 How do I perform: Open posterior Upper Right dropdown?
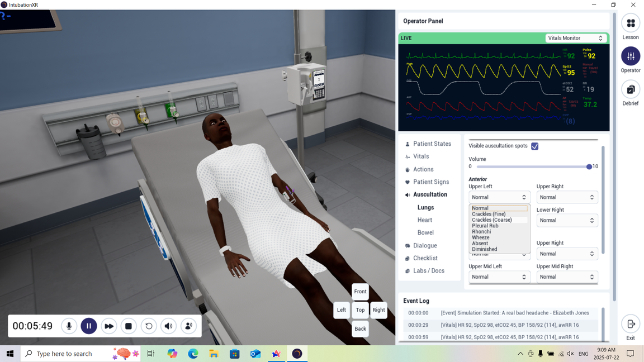[567, 254]
